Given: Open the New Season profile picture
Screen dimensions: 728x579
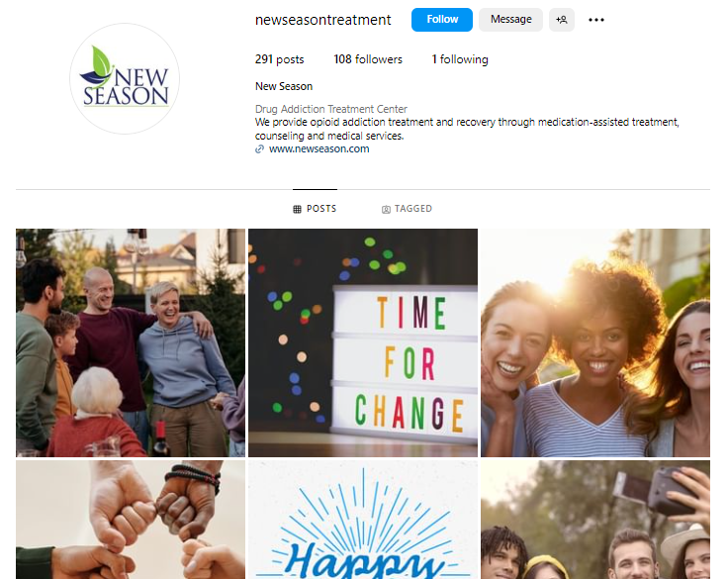Looking at the screenshot, I should coord(125,78).
